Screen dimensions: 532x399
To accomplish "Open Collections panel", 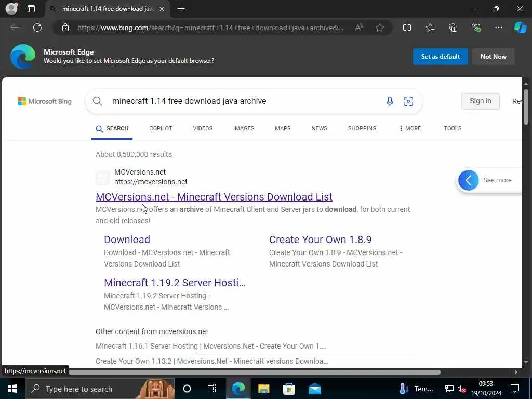I will tap(453, 28).
